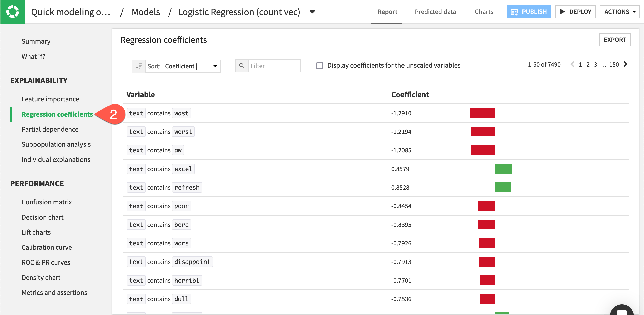The height and width of the screenshot is (315, 644).
Task: Select Individual explanations in sidebar
Action: pos(56,160)
